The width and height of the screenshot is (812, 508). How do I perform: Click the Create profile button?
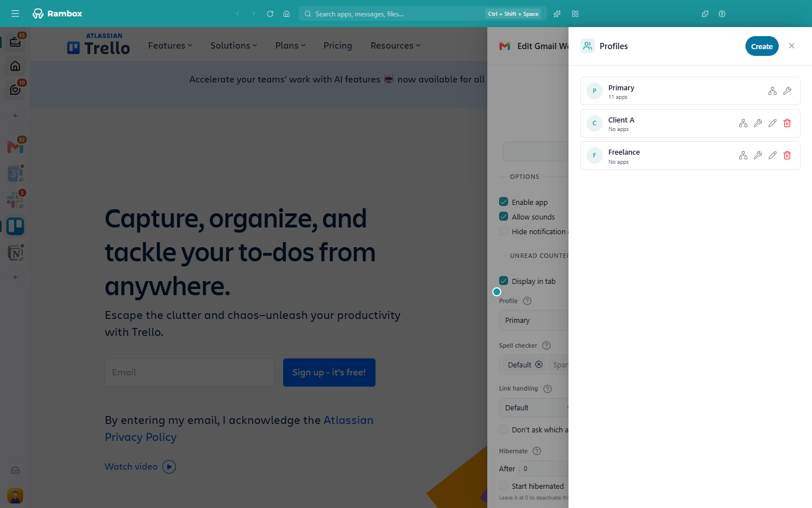(762, 46)
